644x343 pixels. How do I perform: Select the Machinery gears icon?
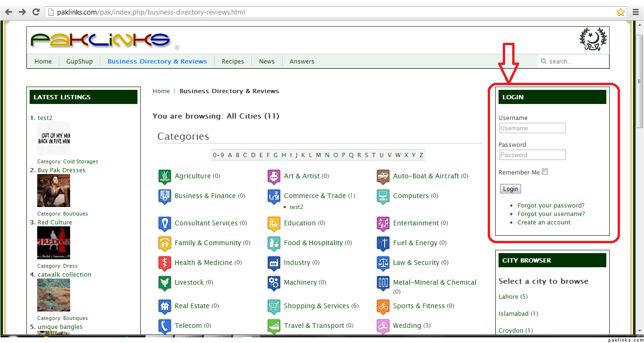pyautogui.click(x=274, y=283)
